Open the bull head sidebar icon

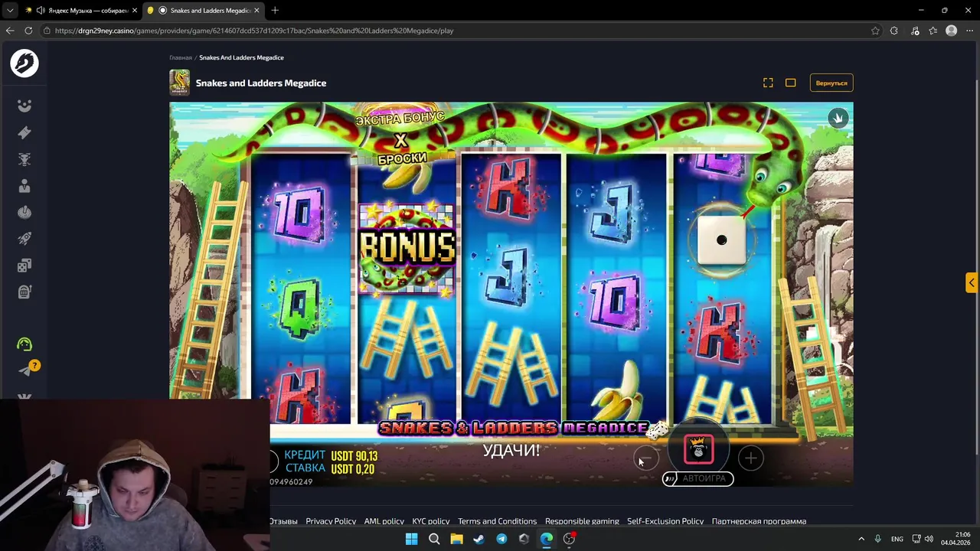(24, 159)
